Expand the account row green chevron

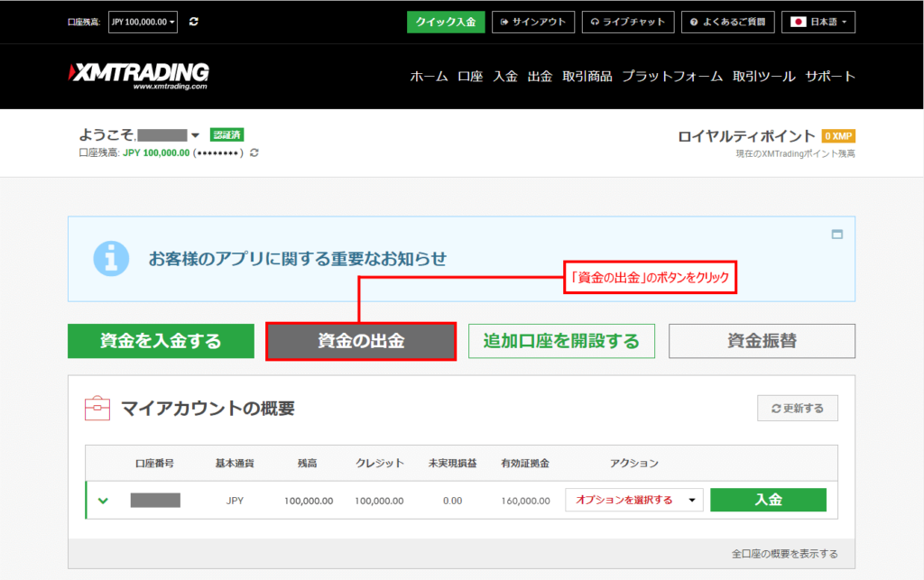coord(103,501)
